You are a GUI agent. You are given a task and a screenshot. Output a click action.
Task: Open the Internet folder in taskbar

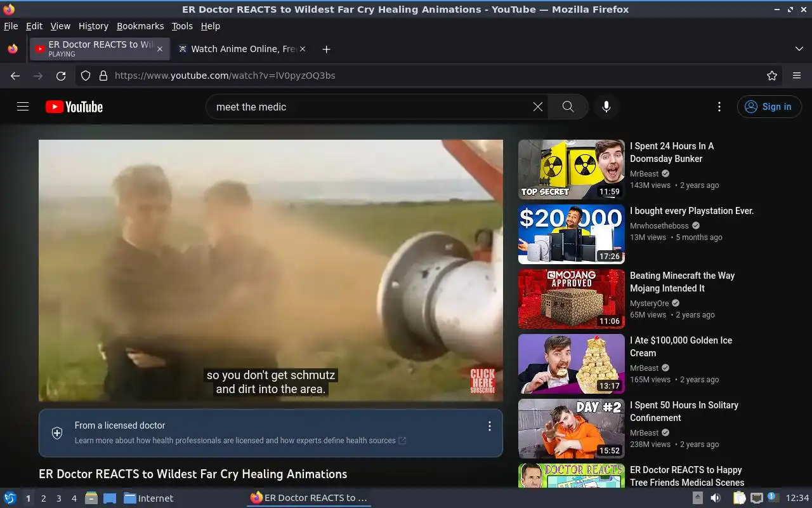148,498
